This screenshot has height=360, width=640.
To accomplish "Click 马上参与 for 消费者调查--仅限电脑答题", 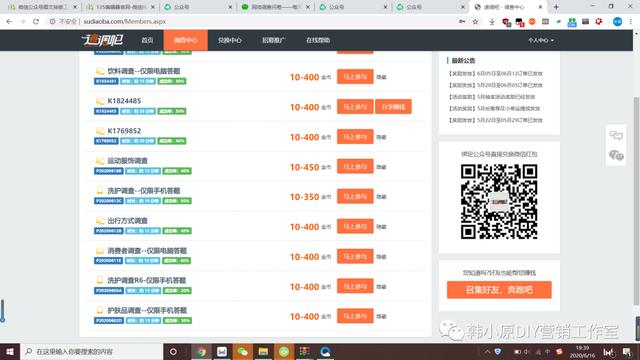I will tap(355, 256).
